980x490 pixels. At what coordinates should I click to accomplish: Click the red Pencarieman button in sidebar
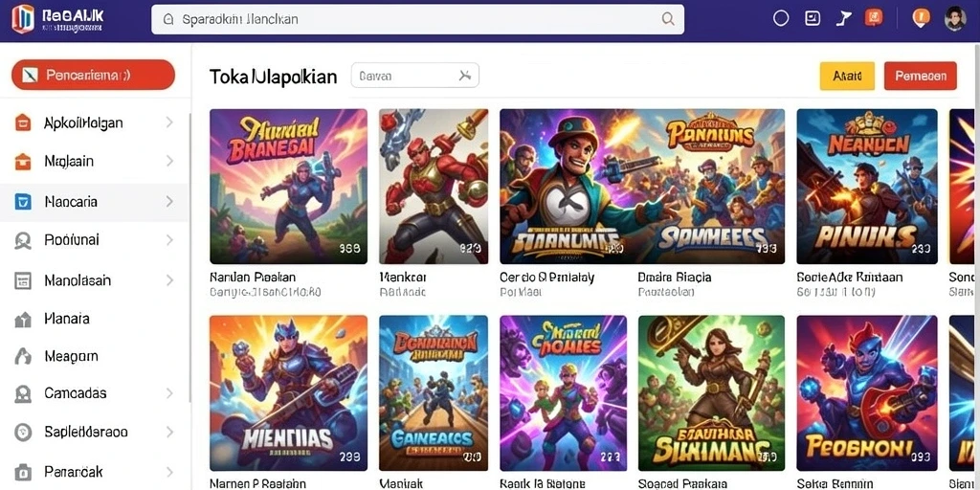click(x=93, y=76)
